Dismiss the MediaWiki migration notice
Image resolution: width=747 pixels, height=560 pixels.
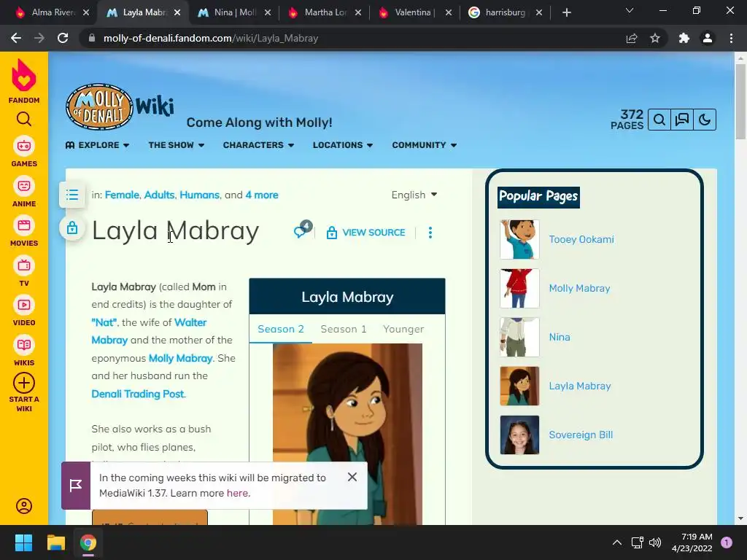[352, 477]
